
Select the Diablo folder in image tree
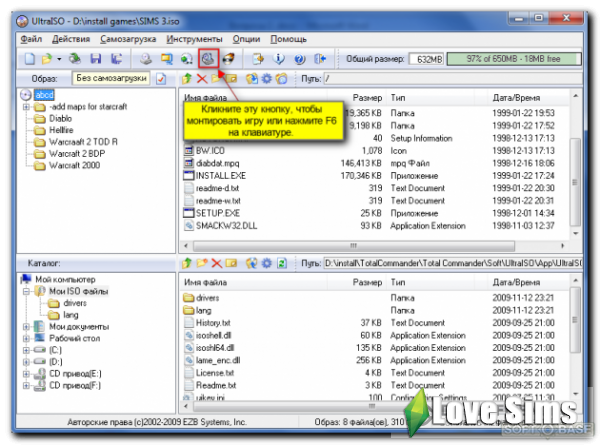click(x=60, y=119)
